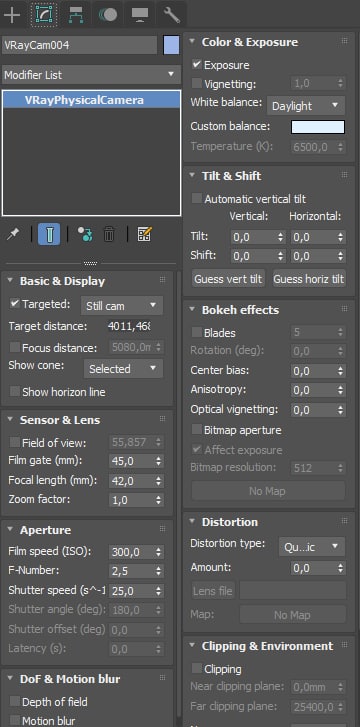Image resolution: width=360 pixels, height=727 pixels.
Task: Select VRayPhysicalCamera in modifier stack
Action: [x=91, y=100]
